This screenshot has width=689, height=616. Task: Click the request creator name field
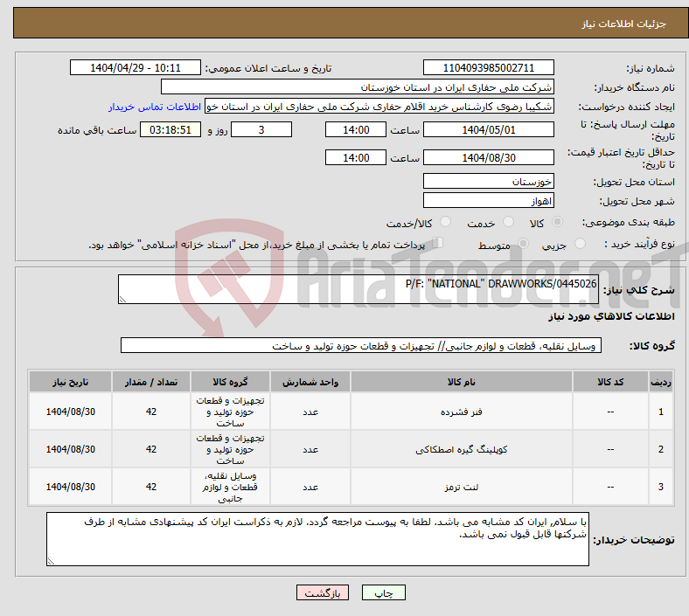pos(379,107)
